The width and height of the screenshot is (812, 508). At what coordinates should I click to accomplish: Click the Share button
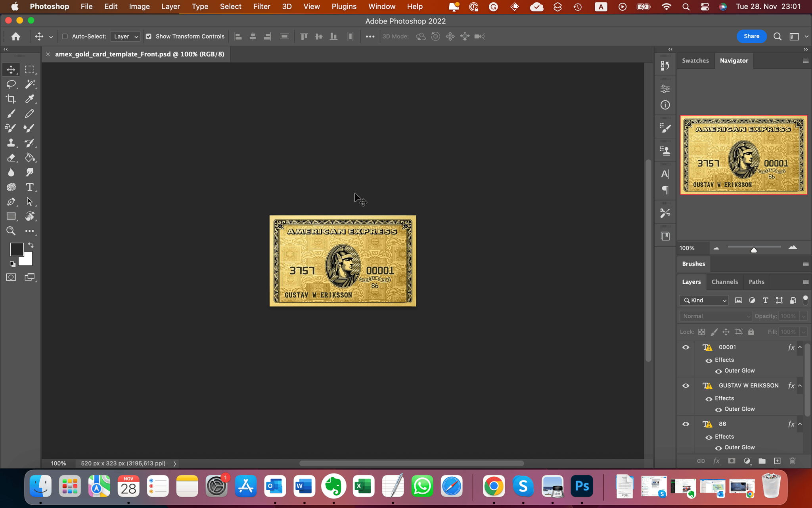pos(751,36)
